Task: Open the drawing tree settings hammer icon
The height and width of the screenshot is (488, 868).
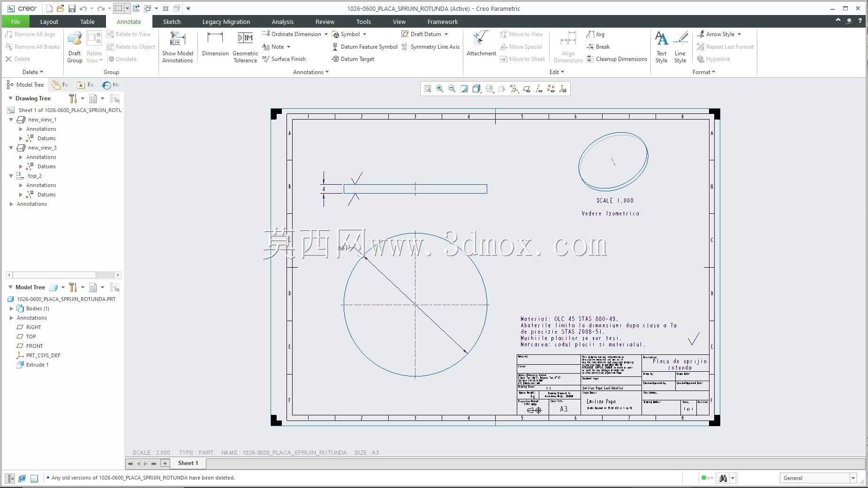Action: (x=73, y=98)
